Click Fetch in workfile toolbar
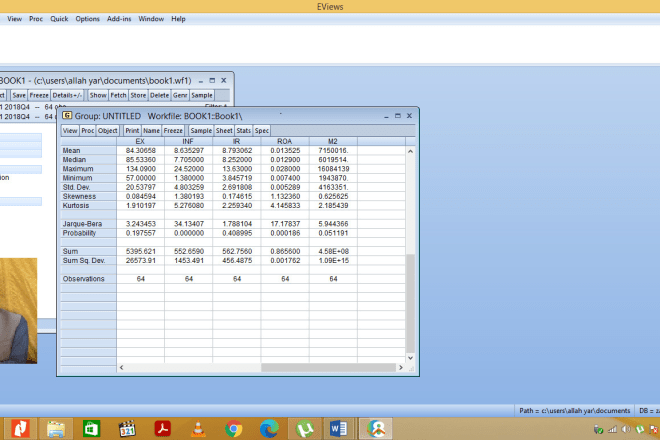 tap(118, 95)
